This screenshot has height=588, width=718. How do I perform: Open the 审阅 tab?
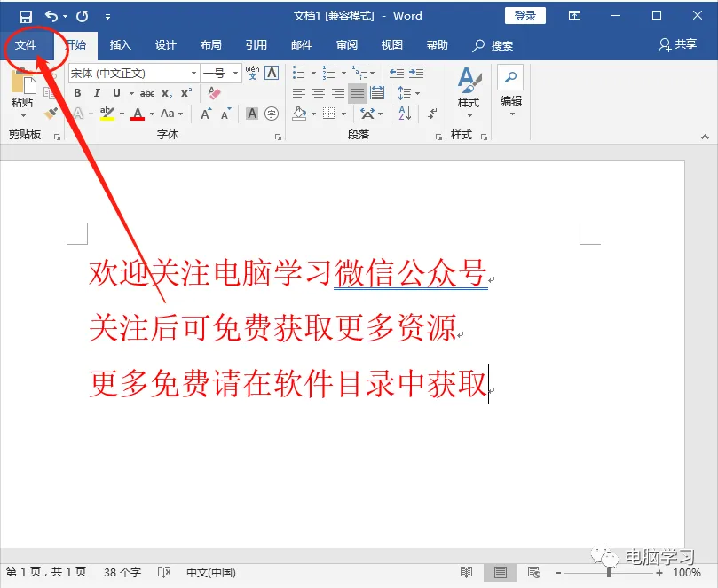coord(347,45)
